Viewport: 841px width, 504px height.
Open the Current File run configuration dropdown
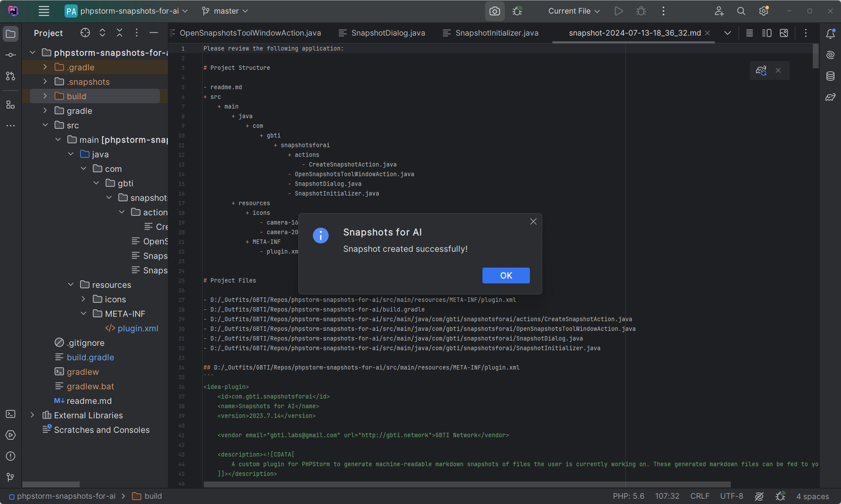click(573, 11)
